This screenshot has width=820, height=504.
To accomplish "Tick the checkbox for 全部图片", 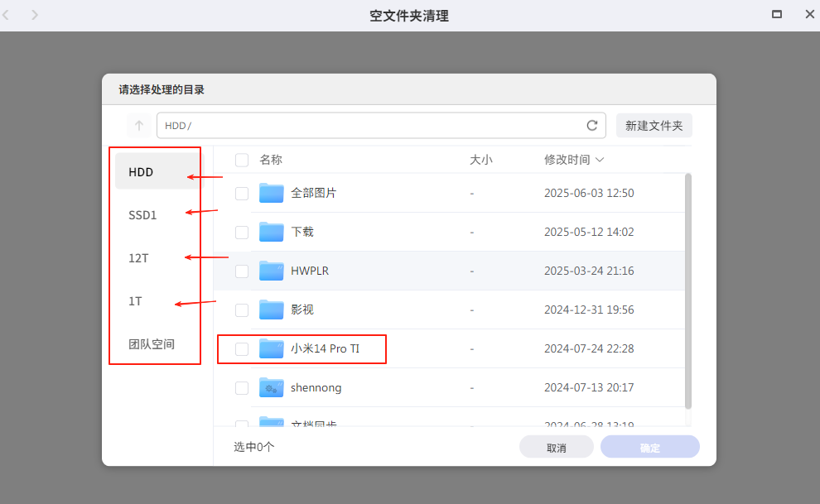I will (x=242, y=193).
